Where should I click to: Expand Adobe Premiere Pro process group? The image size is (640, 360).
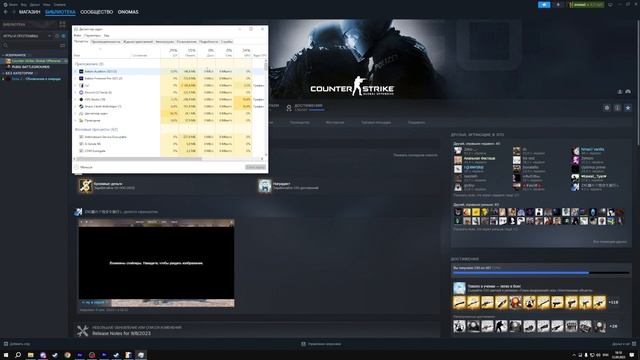[x=76, y=78]
